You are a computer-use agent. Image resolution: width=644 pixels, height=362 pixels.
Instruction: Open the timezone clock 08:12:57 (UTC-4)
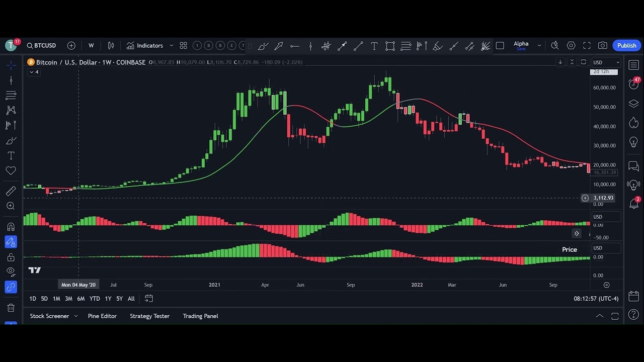tap(596, 299)
